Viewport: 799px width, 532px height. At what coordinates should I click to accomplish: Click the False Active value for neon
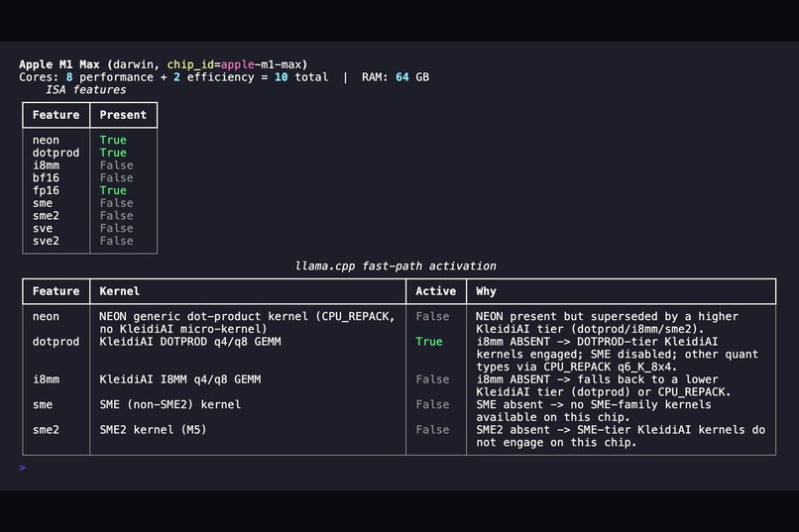(432, 317)
